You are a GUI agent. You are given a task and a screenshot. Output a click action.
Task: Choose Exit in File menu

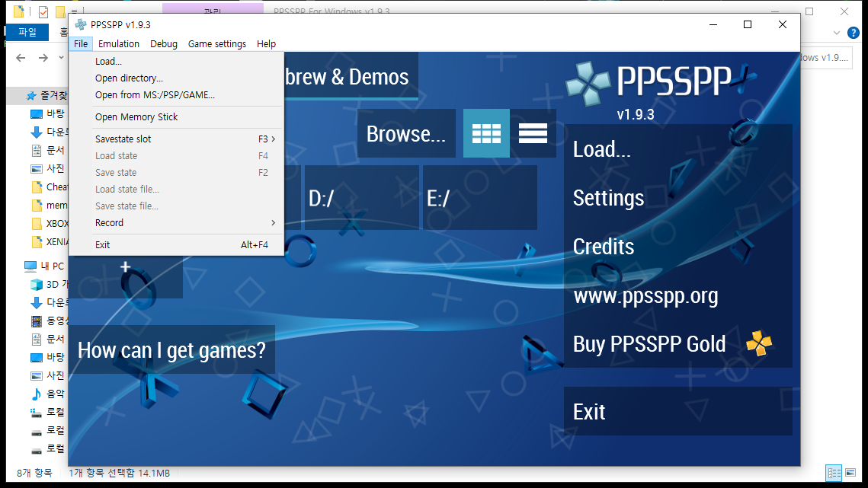coord(177,244)
